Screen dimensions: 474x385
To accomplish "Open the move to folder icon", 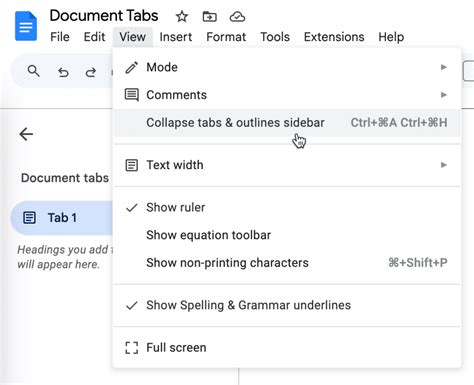I will pos(210,16).
